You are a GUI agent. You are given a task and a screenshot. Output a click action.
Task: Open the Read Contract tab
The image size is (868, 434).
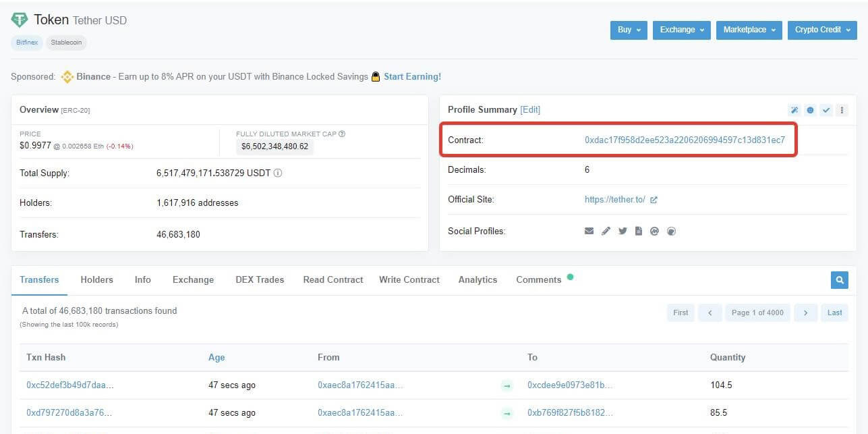click(333, 279)
